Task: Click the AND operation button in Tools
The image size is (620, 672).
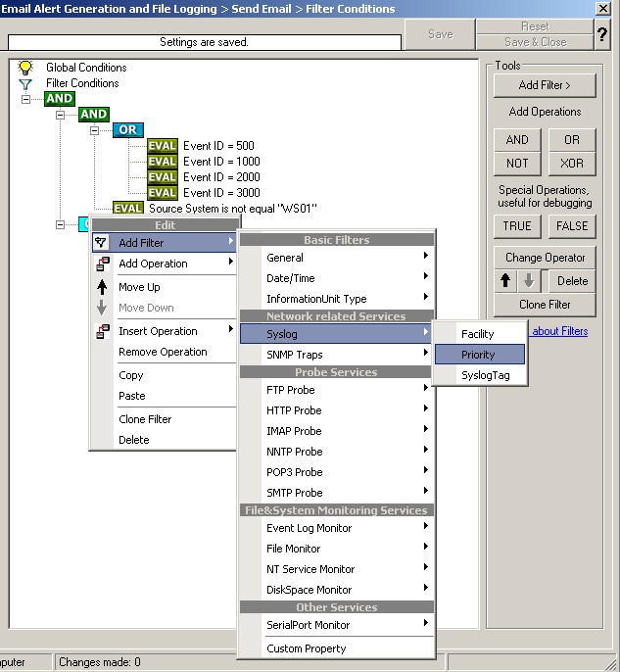Action: (x=517, y=140)
